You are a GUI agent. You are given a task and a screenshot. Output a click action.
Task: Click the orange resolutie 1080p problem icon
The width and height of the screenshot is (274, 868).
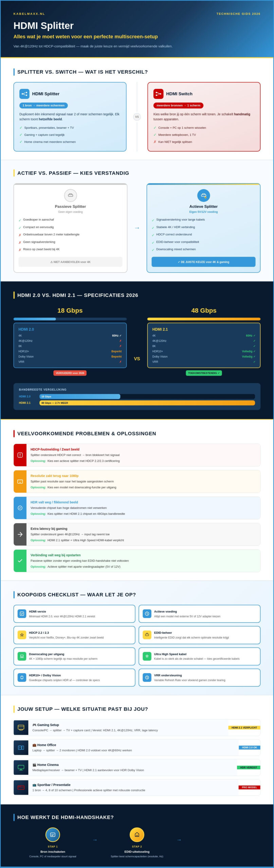click(20, 481)
